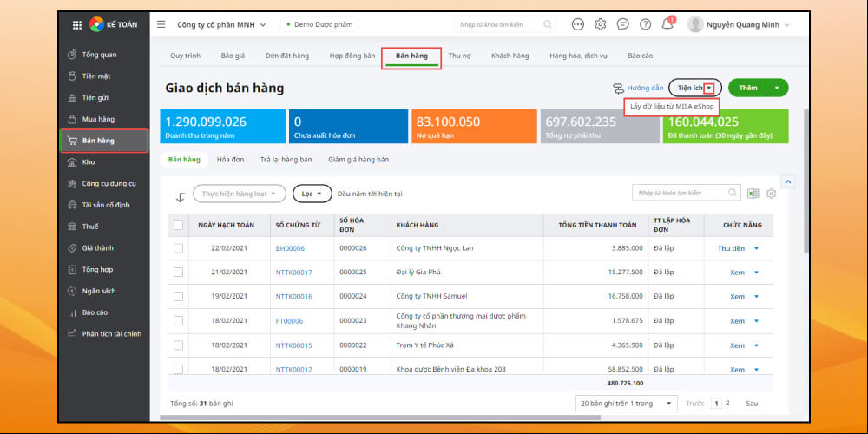Select Lấy dữ liệu từ MISA eShop

point(671,107)
